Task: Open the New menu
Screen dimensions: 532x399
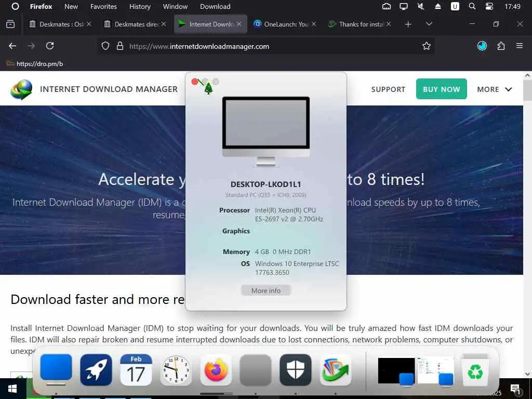Action: click(x=71, y=6)
